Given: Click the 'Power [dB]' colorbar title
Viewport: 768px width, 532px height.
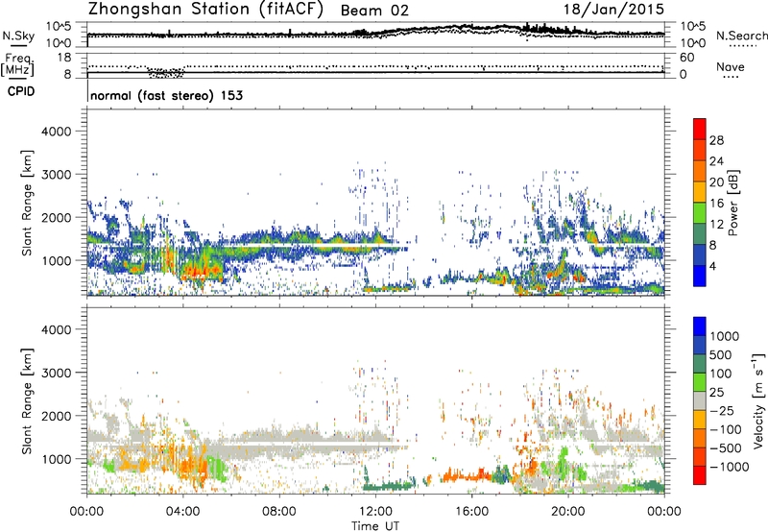Looking at the screenshot, I should pos(733,203).
